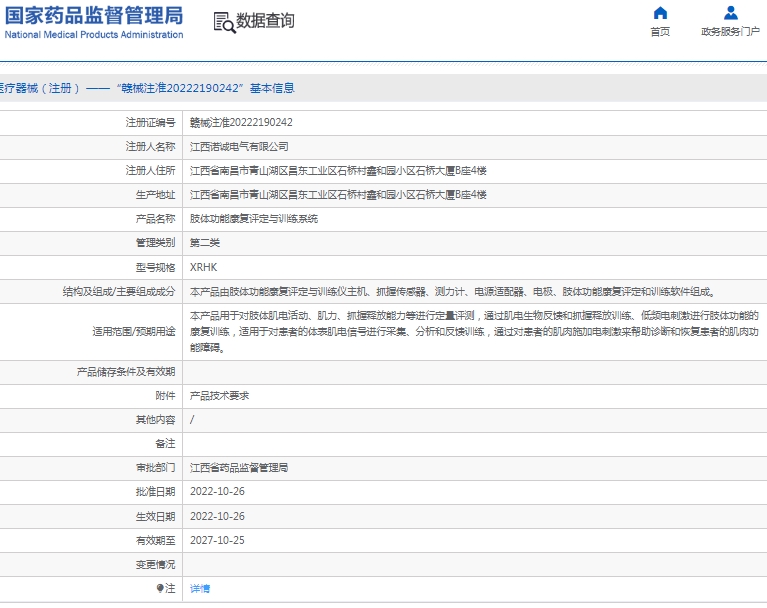The image size is (767, 608).
Task: Click product name 肢体功能康复评定与训练系统
Action: tap(254, 219)
